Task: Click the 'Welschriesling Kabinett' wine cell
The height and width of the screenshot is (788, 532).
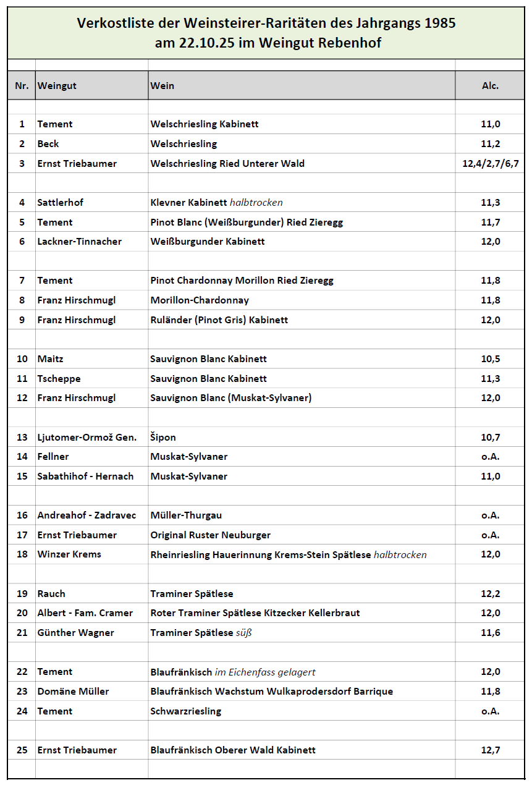Action: click(x=205, y=124)
